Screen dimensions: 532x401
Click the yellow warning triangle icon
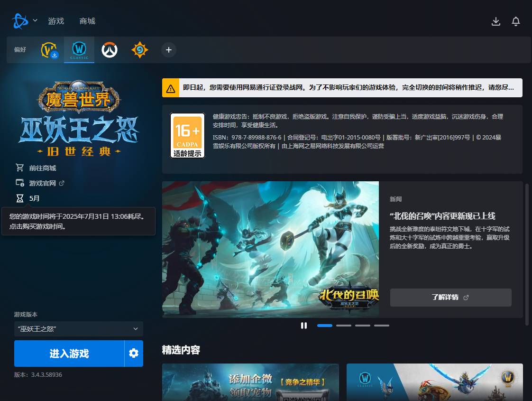pos(171,88)
